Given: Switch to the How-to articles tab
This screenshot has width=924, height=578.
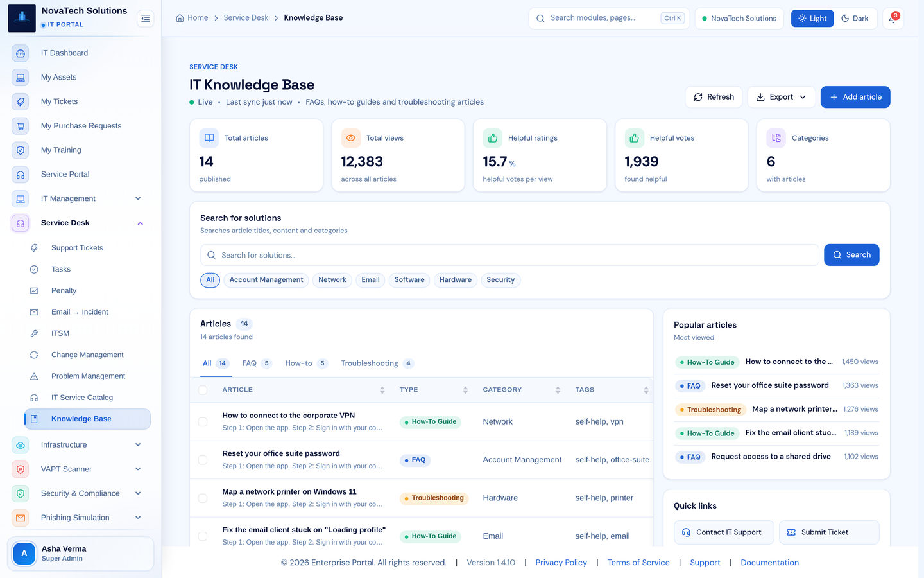Looking at the screenshot, I should pos(307,363).
